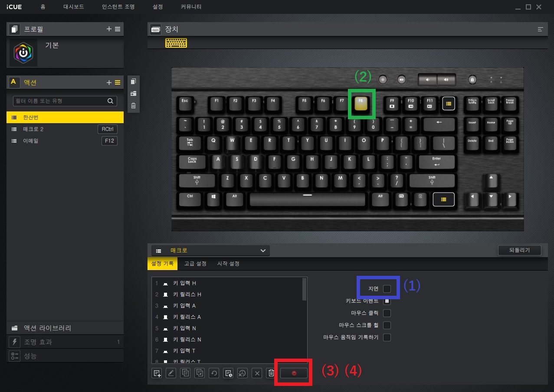The height and width of the screenshot is (392, 554).
Task: Click the copy action icon beside actions list
Action: pos(133,82)
